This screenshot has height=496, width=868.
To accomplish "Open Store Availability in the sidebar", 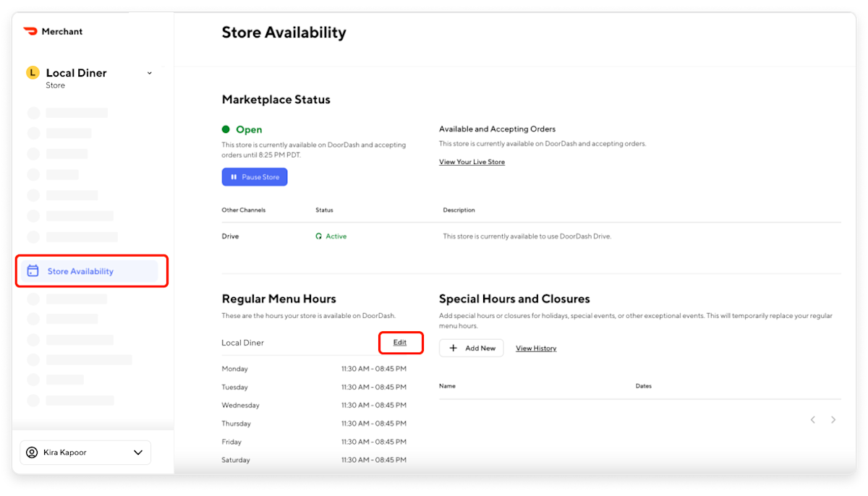I will click(88, 271).
